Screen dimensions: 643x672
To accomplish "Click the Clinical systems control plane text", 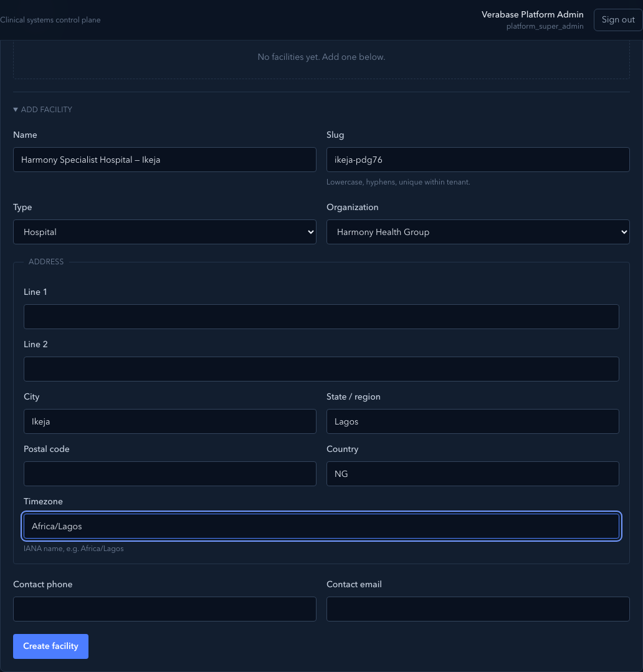I will [x=50, y=20].
